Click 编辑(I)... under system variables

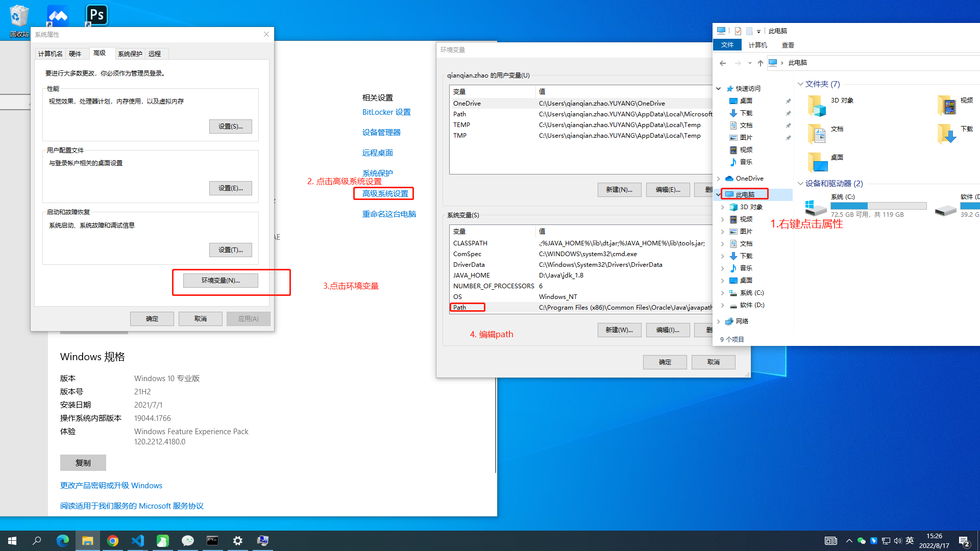668,330
